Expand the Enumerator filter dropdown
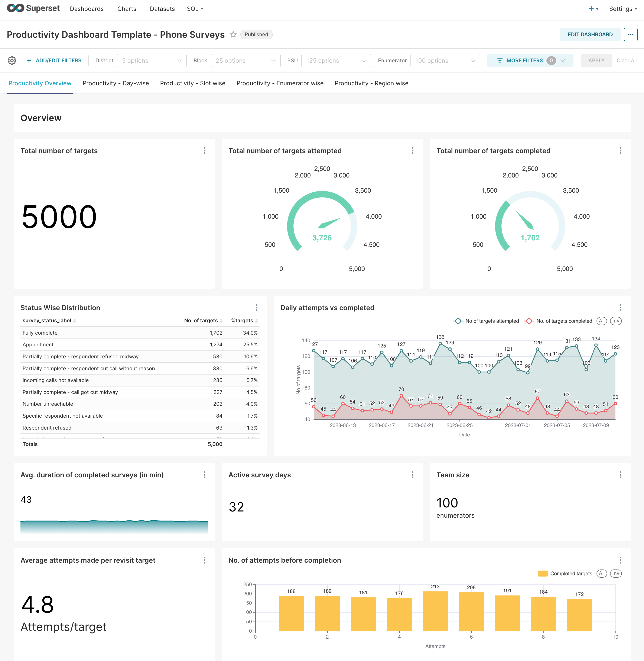 pos(445,61)
